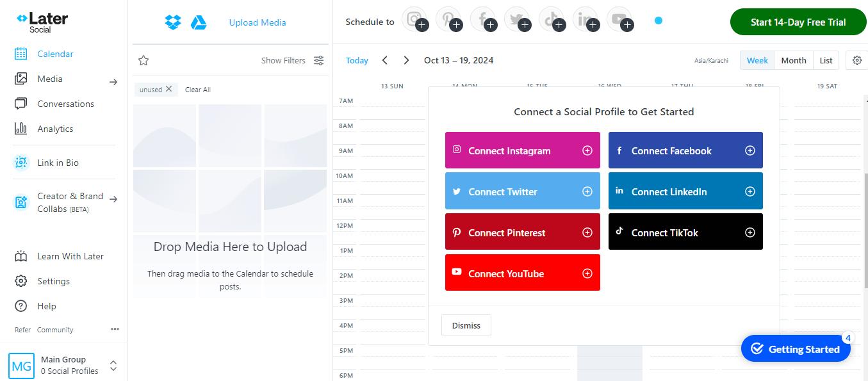Remove the unused filter tag

[168, 90]
